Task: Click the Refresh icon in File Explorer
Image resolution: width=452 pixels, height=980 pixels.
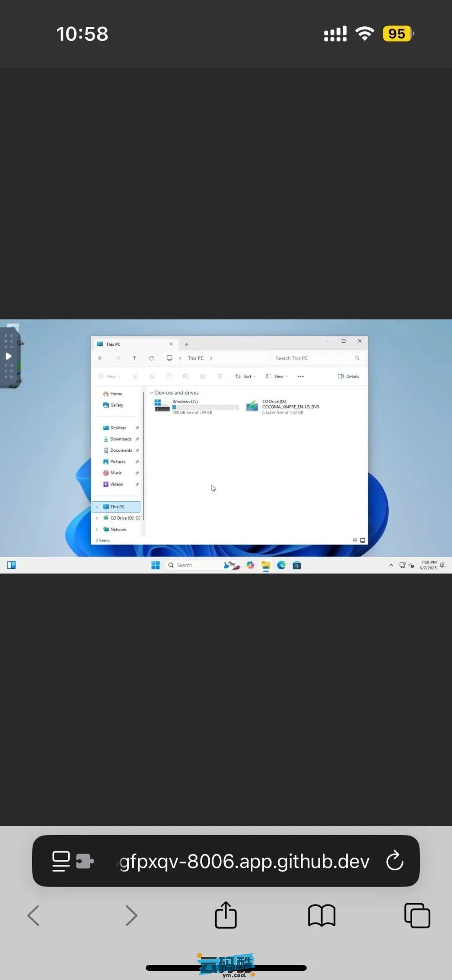Action: 152,358
